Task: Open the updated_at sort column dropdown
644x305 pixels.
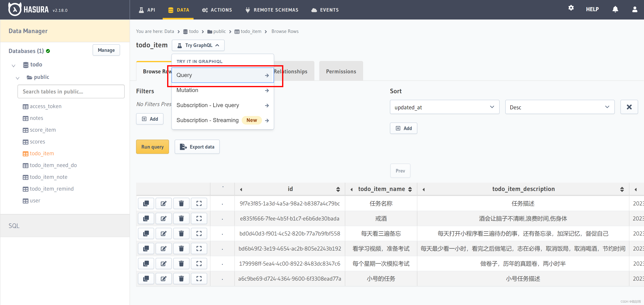Action: pyautogui.click(x=444, y=107)
